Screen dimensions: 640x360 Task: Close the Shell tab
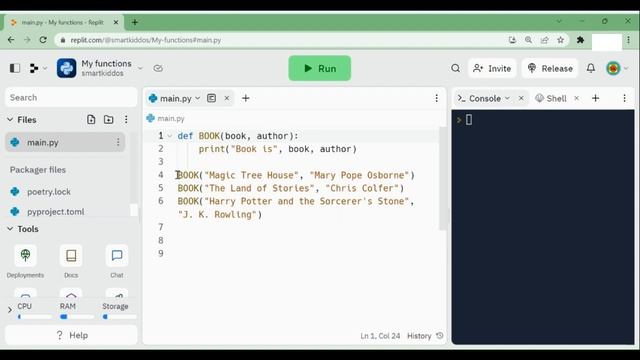[576, 98]
